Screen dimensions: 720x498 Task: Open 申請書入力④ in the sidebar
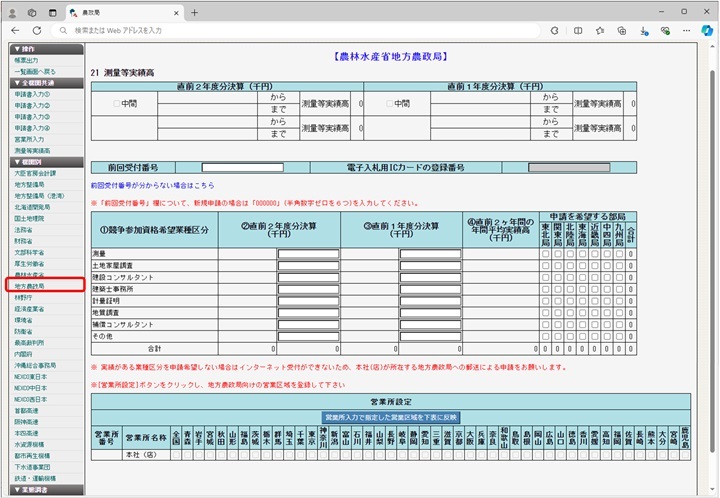pyautogui.click(x=32, y=128)
